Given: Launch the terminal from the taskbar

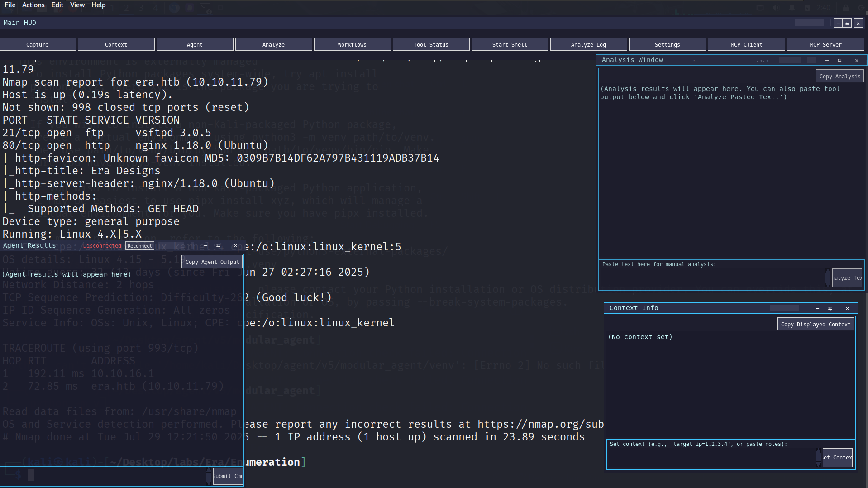Looking at the screenshot, I should (205, 8).
